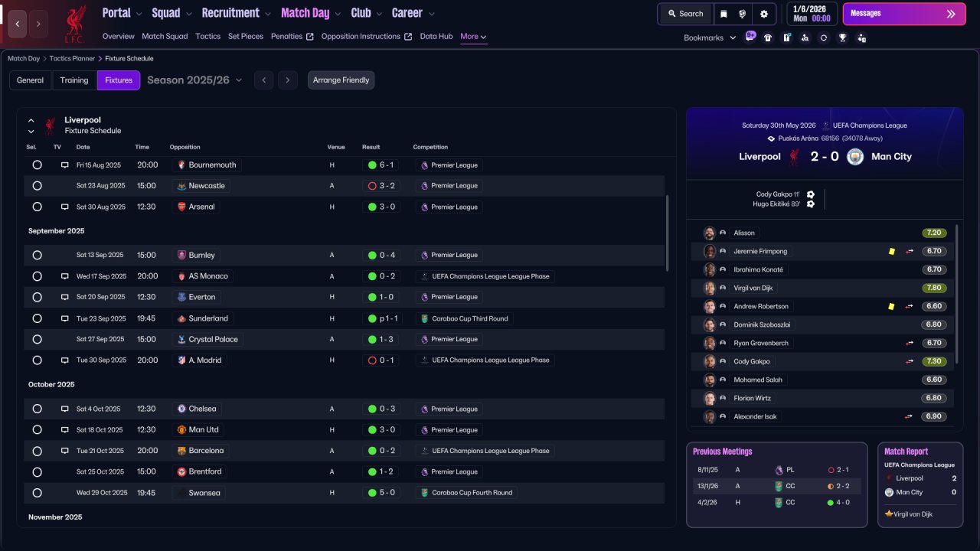Click the Arrange Friendly button

(x=341, y=80)
